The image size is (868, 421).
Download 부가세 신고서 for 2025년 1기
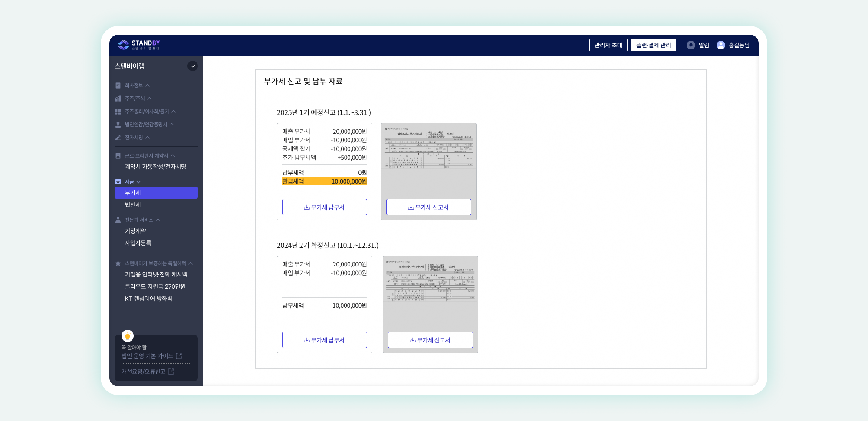429,207
